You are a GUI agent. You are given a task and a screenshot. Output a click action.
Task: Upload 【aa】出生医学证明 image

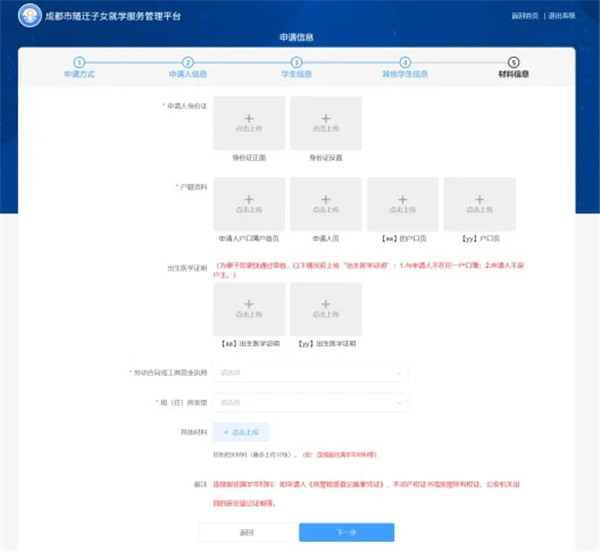(x=249, y=309)
